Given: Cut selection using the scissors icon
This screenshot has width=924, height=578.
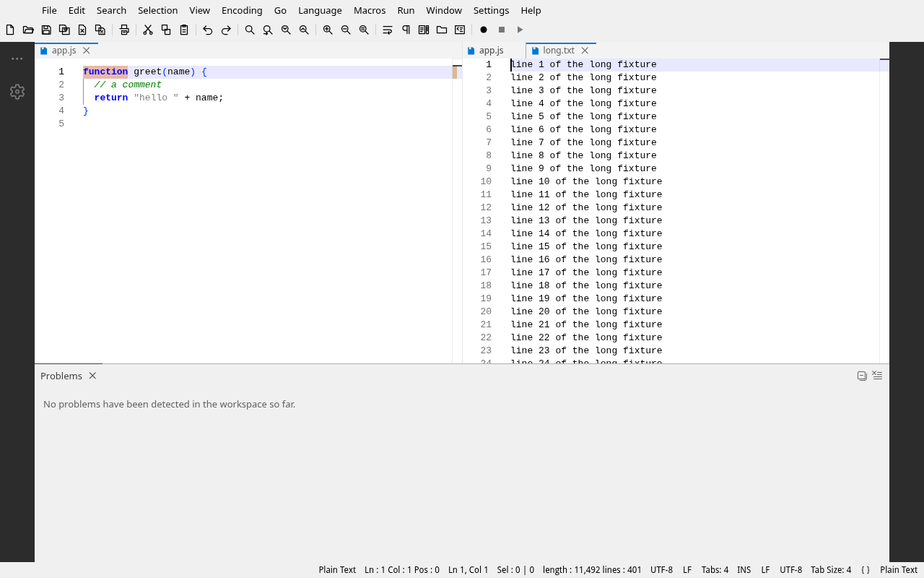Looking at the screenshot, I should point(148,30).
